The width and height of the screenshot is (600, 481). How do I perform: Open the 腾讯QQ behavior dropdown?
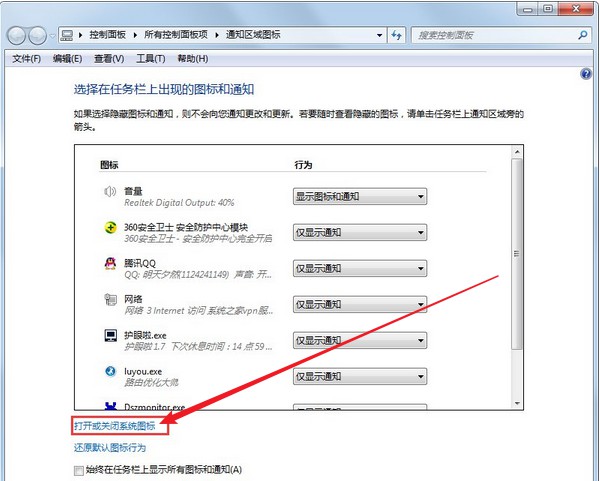(x=359, y=269)
